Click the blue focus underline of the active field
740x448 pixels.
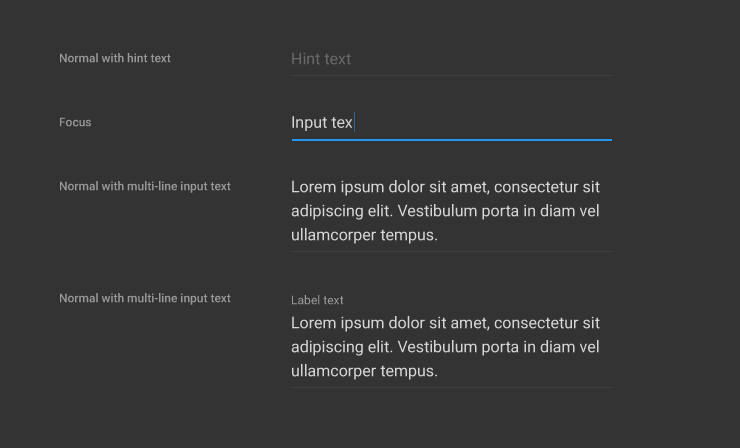click(x=451, y=140)
